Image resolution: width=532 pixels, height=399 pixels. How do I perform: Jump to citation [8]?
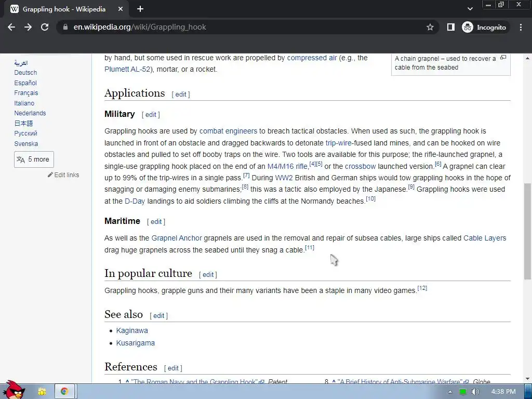click(245, 187)
